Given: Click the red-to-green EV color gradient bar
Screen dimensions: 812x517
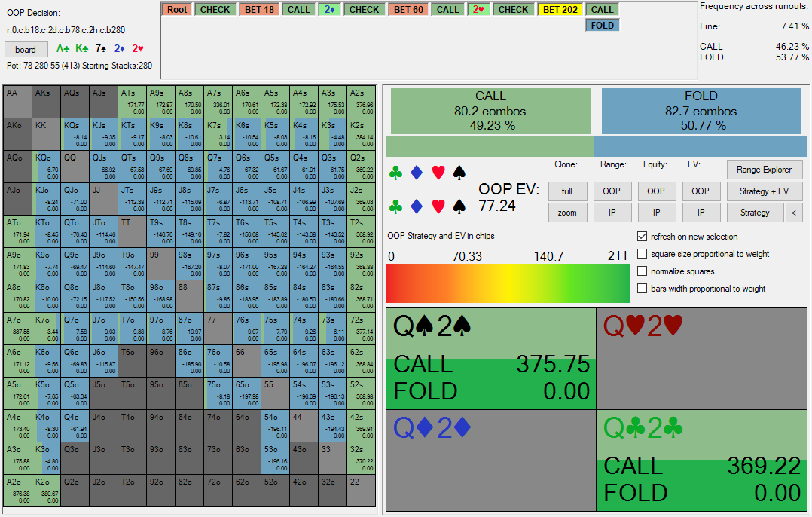Looking at the screenshot, I should [x=508, y=283].
